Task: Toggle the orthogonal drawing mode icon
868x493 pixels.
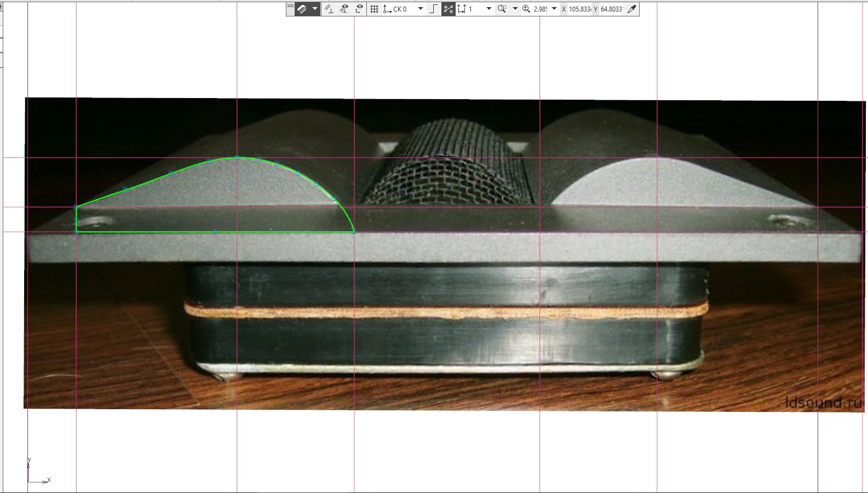Action: (434, 9)
